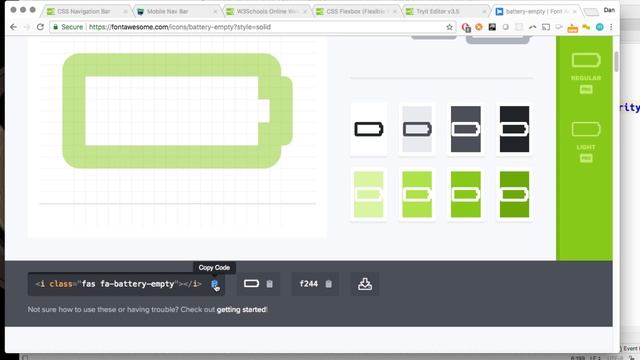Click the battery preview on light gray swatch
This screenshot has height=360, width=640.
click(417, 129)
